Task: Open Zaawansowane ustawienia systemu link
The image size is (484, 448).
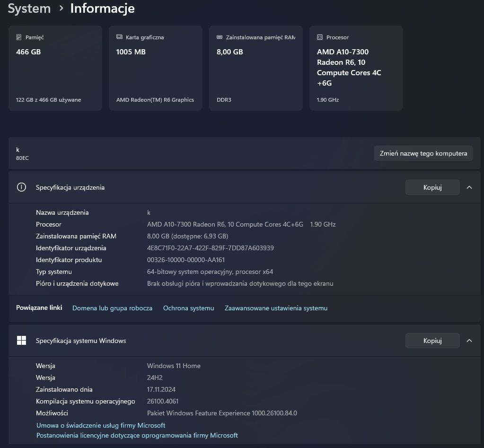Action: click(x=276, y=308)
